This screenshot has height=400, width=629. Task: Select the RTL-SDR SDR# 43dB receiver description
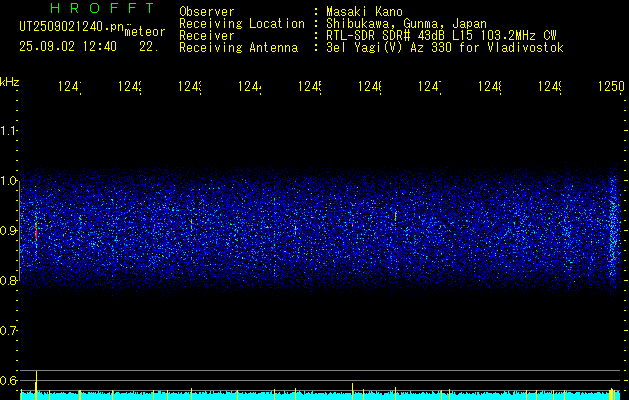441,36
